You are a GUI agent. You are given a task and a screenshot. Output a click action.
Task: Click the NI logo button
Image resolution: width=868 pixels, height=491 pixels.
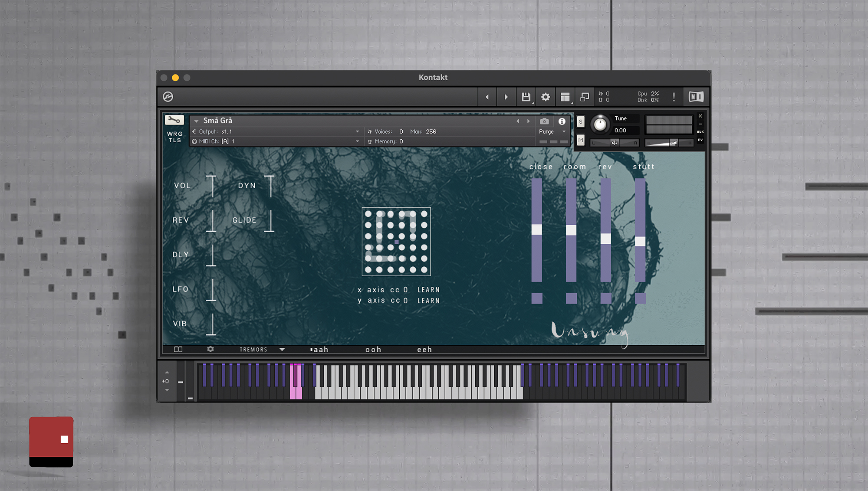point(696,97)
